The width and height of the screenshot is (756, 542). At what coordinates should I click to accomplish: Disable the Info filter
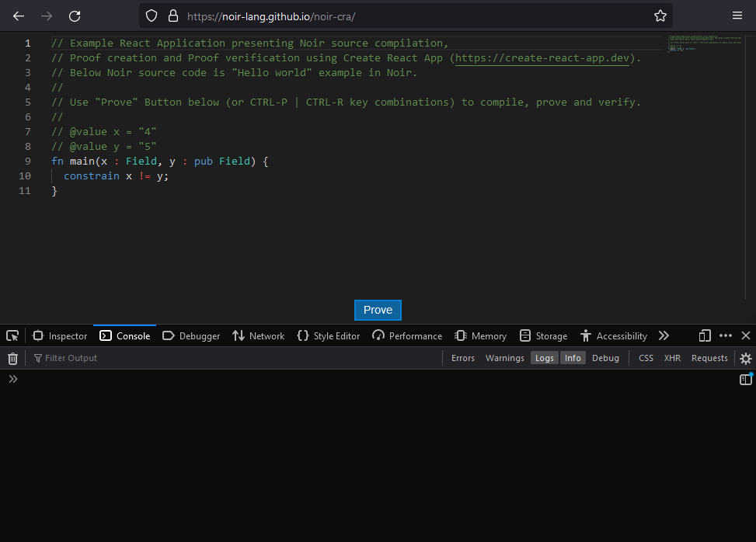573,358
